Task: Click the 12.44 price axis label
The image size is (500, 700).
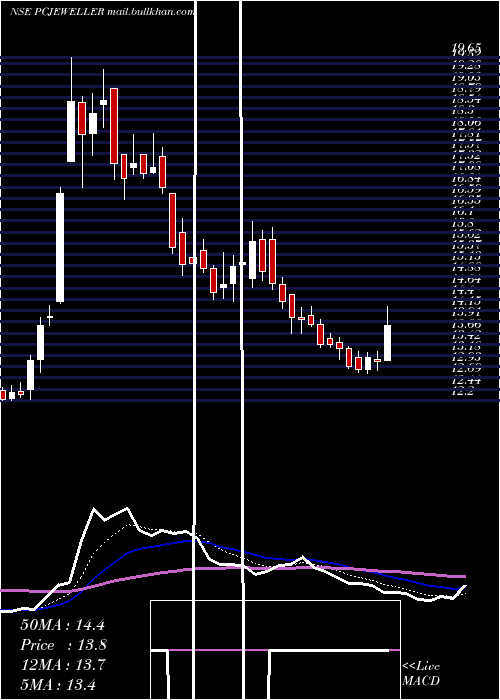Action: pos(466,380)
